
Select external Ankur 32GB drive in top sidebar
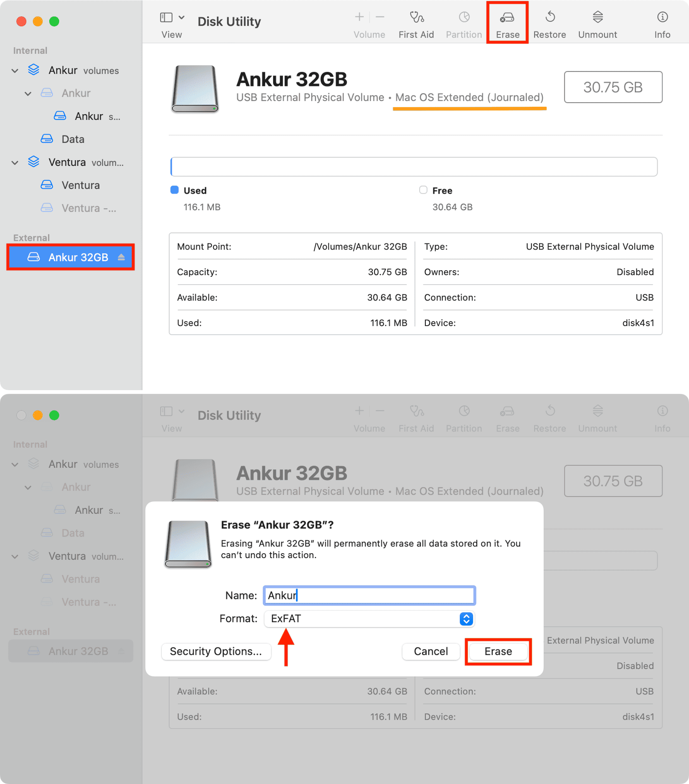pyautogui.click(x=71, y=257)
